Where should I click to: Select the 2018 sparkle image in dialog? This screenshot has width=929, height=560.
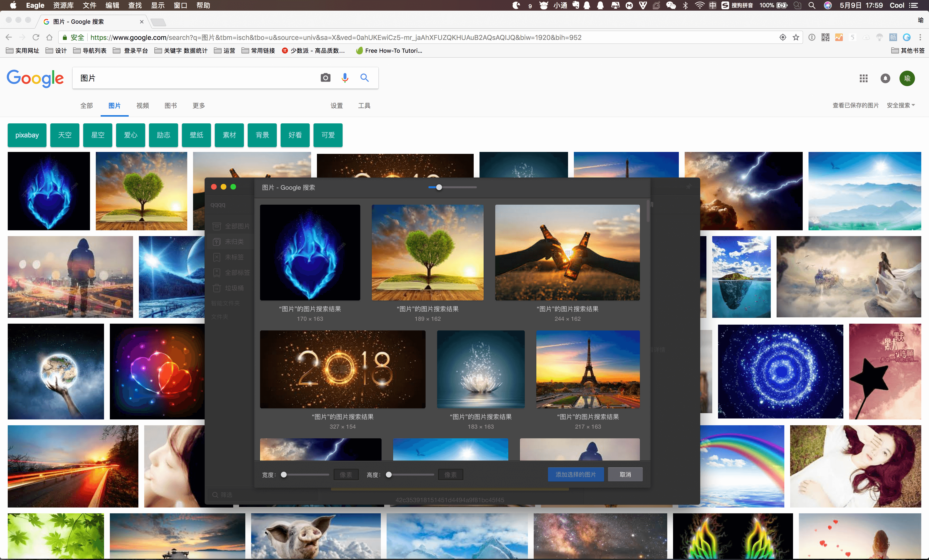coord(342,369)
